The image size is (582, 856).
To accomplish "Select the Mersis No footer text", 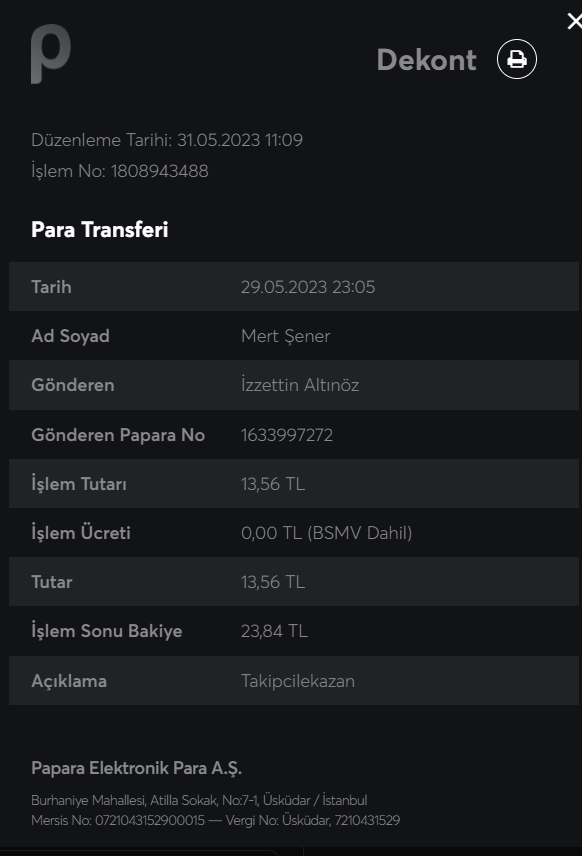I will click(118, 820).
